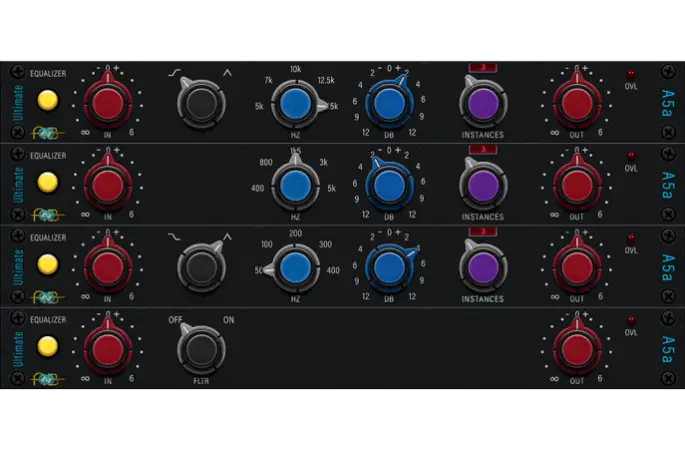Toggle the yellow EQUALIZER button in the top row
The image size is (685, 450).
pyautogui.click(x=45, y=100)
